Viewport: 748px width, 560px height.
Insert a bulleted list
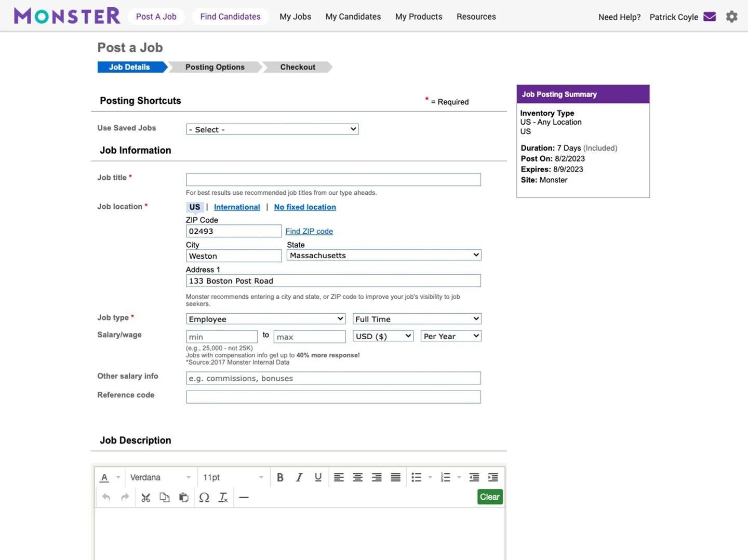(x=417, y=477)
